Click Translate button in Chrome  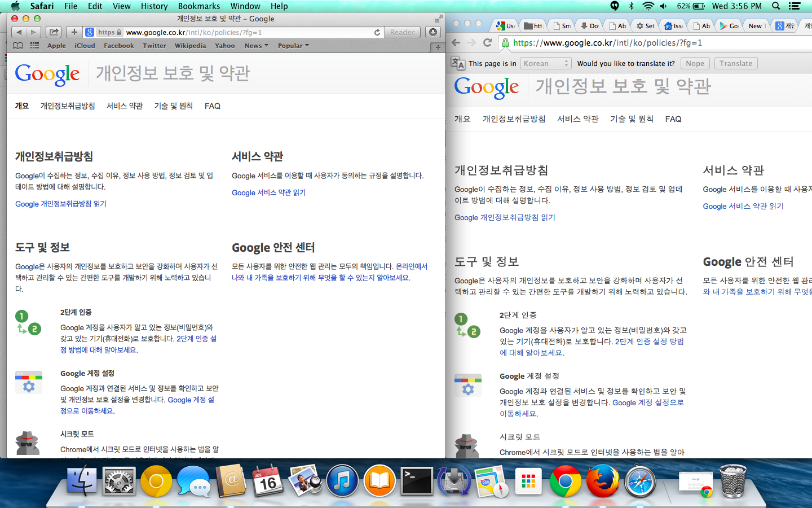[736, 63]
